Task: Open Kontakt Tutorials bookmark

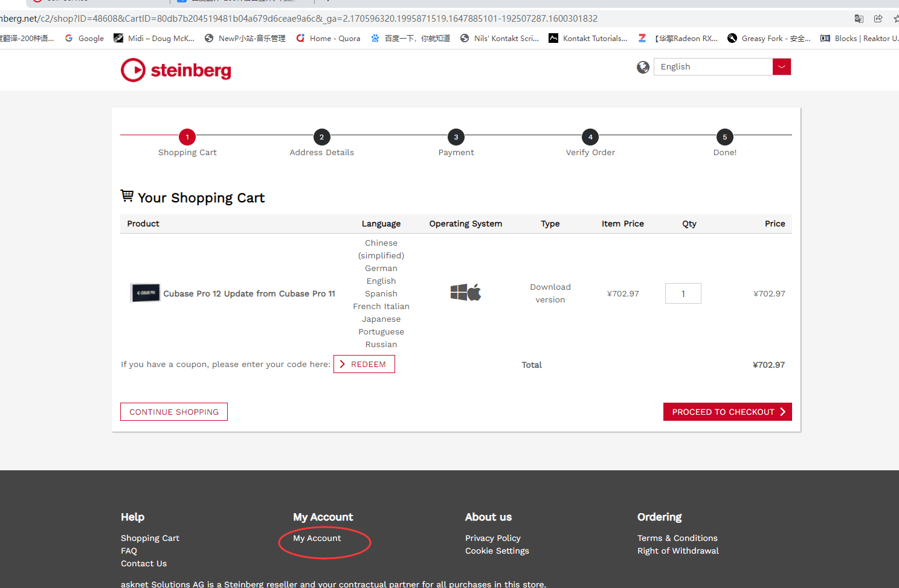Action: (x=588, y=38)
